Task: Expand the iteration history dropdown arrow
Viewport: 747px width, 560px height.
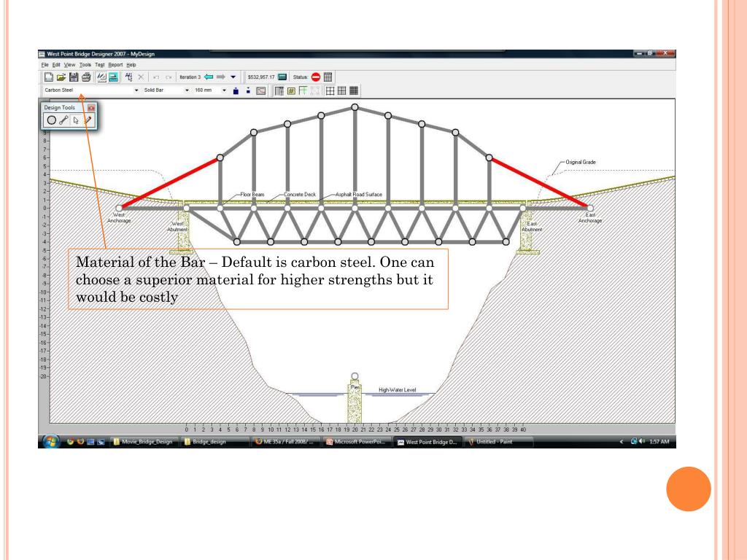Action: [233, 77]
